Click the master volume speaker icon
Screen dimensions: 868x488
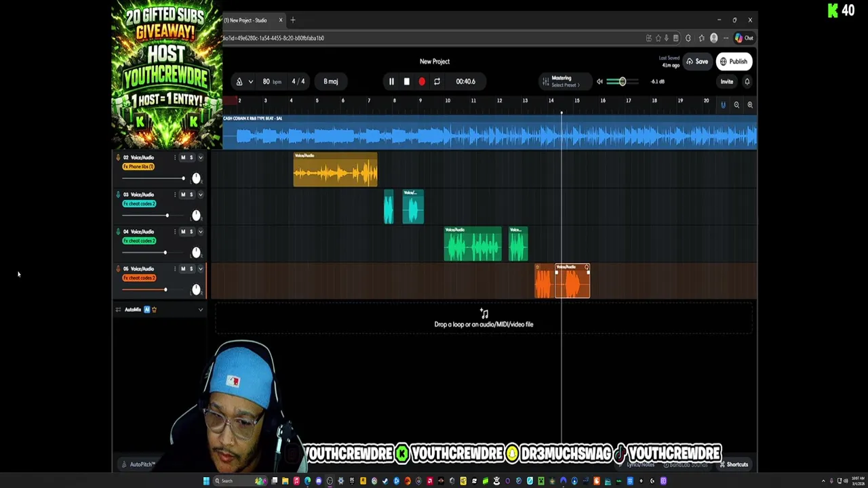point(599,81)
